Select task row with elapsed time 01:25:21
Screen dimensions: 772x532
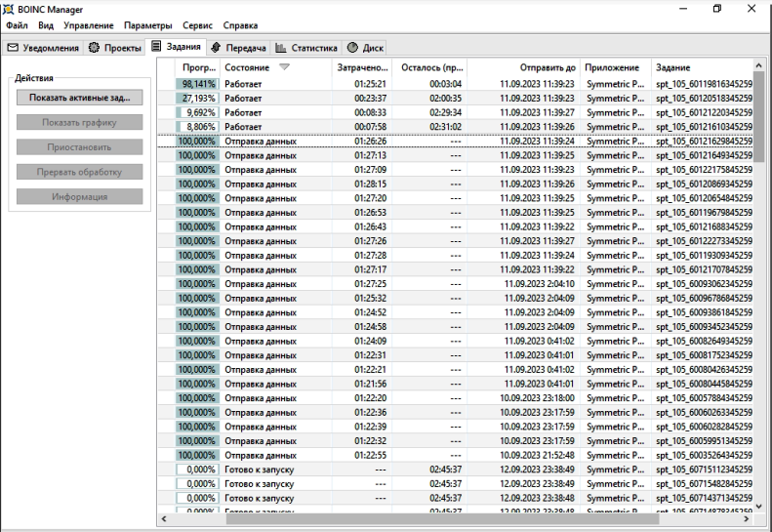coord(455,84)
